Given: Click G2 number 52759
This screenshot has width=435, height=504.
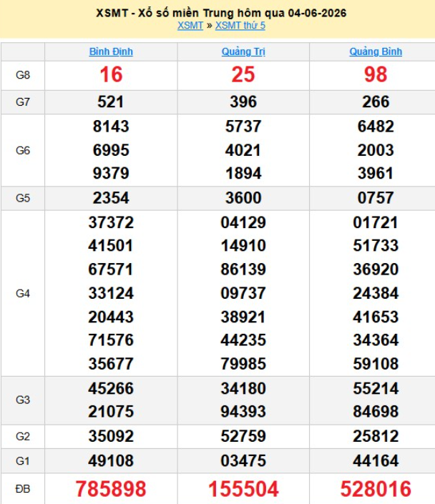Looking at the screenshot, I should coord(243,436).
